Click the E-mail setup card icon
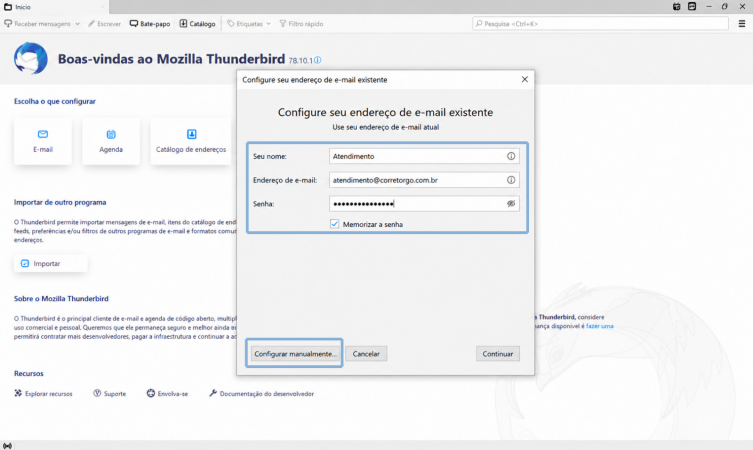 43,134
